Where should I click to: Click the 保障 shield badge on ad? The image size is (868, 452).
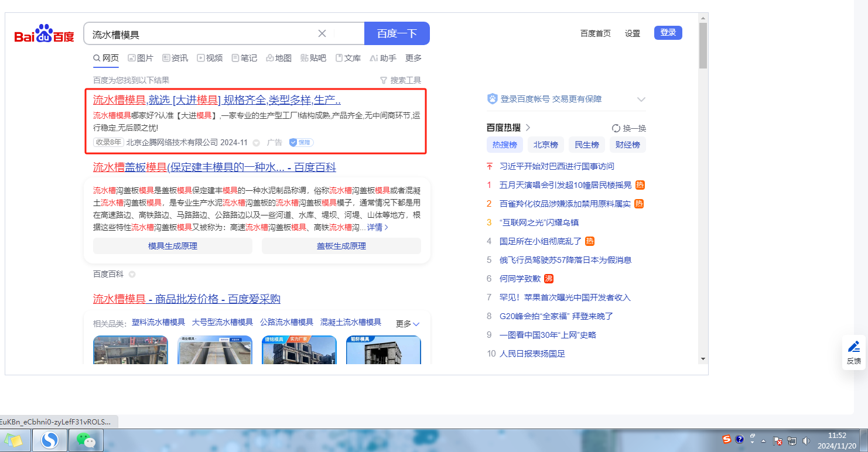[301, 142]
